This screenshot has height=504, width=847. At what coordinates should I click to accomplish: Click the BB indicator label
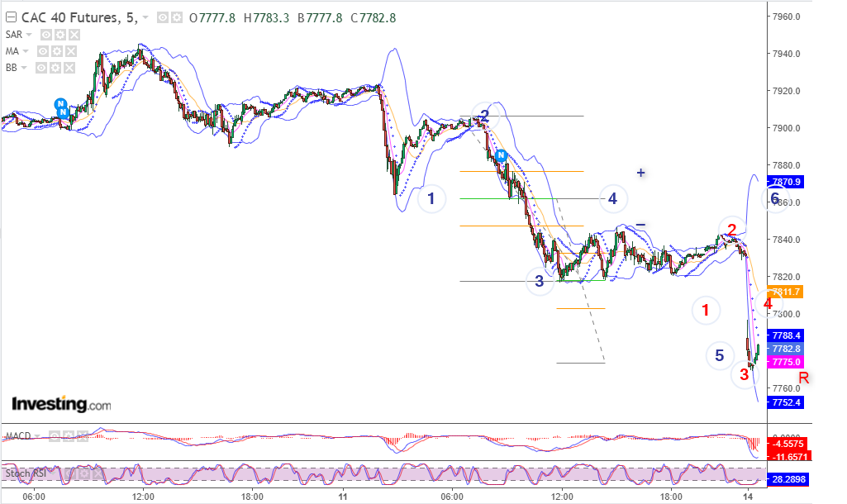[12, 68]
